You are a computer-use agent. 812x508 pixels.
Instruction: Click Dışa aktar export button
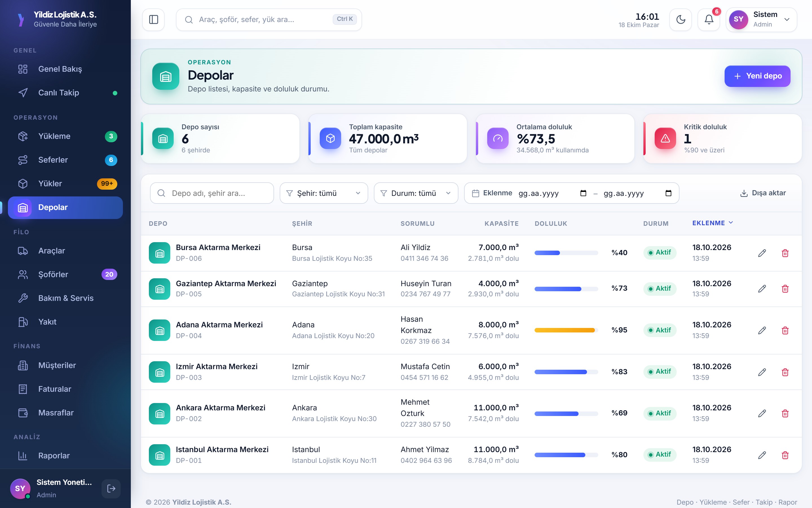pos(763,193)
